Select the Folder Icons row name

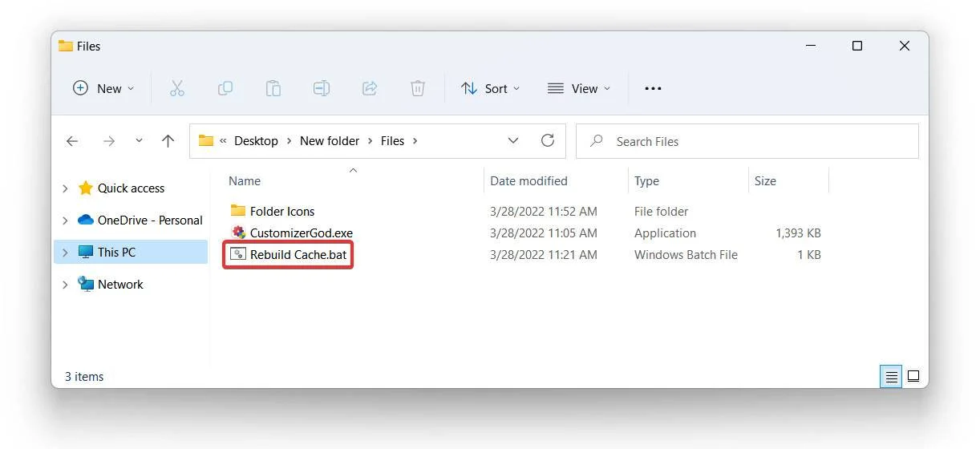click(x=282, y=211)
